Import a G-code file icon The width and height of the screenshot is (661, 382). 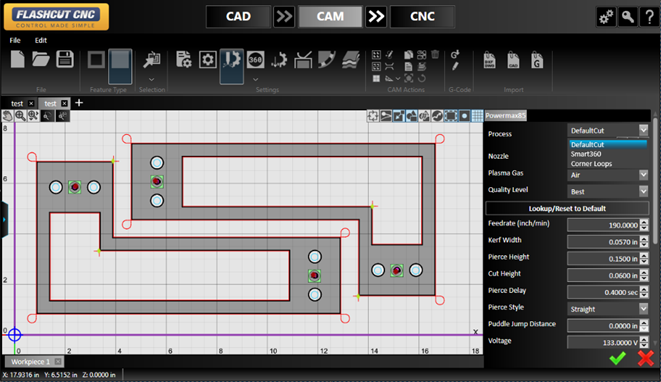(x=537, y=60)
